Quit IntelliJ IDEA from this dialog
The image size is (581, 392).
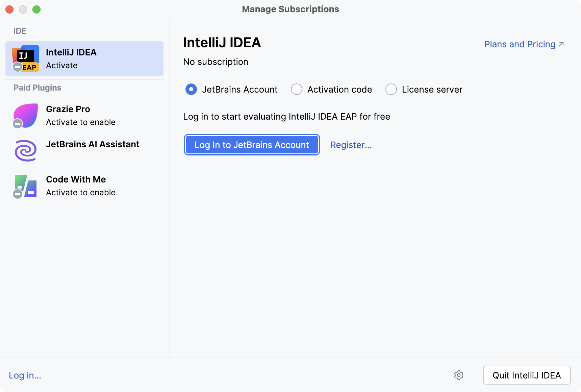(526, 375)
